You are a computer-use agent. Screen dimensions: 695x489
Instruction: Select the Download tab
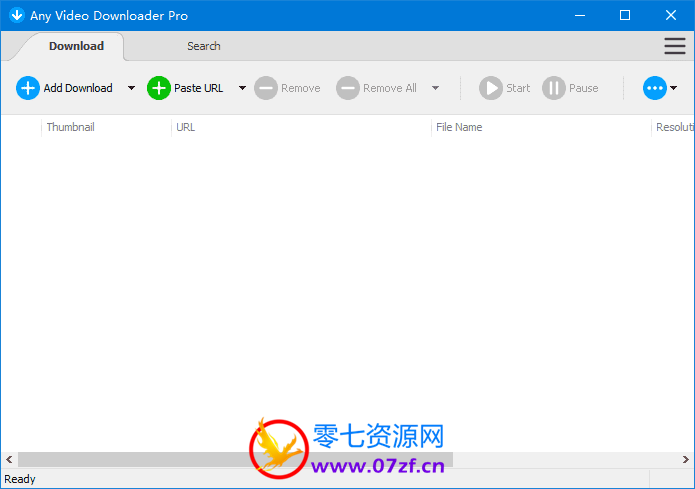76,46
